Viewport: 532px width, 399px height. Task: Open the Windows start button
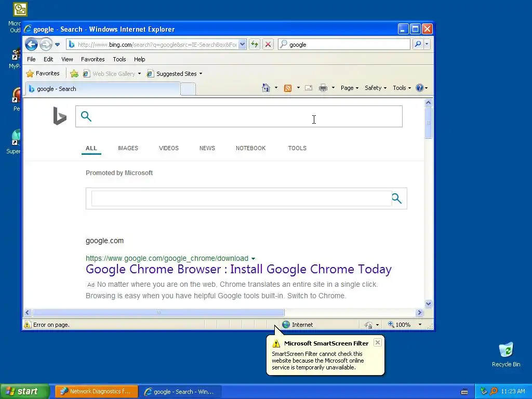click(x=24, y=392)
